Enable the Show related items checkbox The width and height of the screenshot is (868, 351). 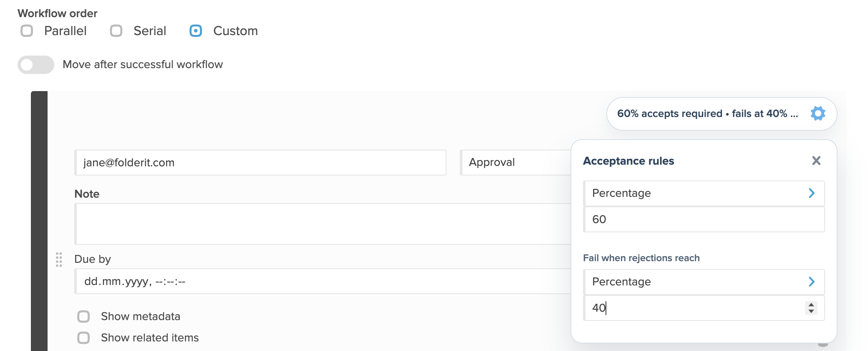[x=83, y=338]
